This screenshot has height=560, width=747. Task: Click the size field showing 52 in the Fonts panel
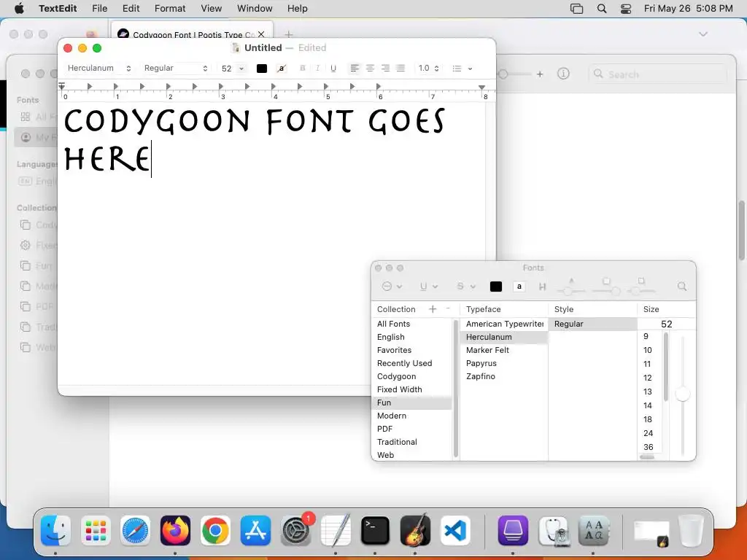(666, 324)
